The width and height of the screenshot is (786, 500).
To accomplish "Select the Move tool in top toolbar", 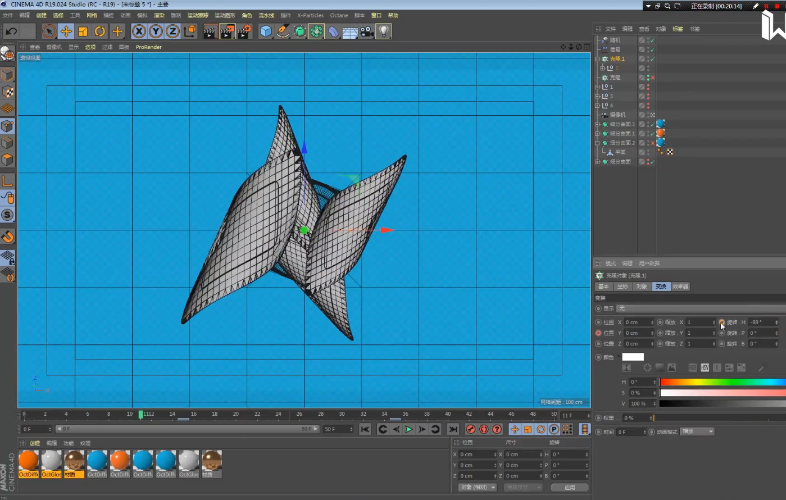I will 66,31.
